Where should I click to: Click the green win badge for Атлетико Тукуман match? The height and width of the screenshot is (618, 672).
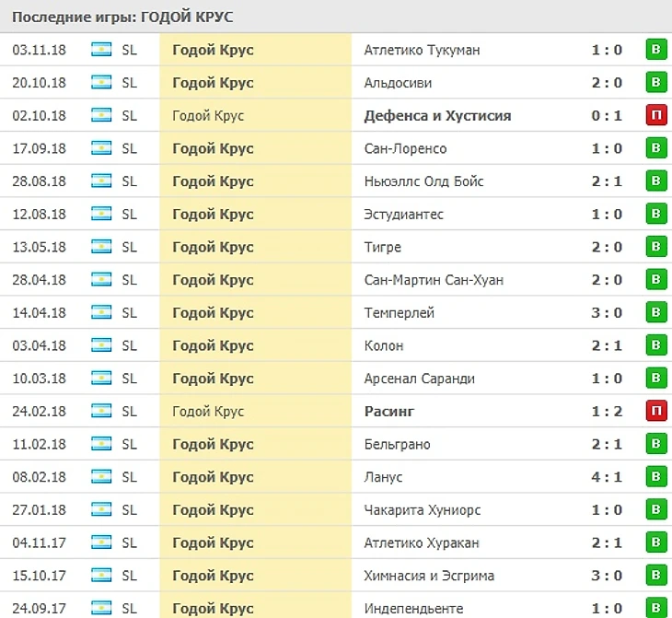[x=655, y=50]
